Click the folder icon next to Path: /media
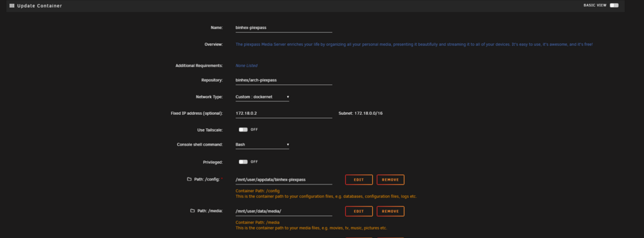The width and height of the screenshot is (644, 238). [x=192, y=211]
